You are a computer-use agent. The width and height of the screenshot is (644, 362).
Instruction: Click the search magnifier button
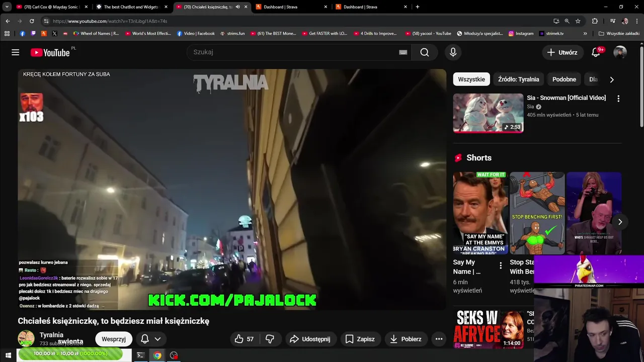pos(425,52)
